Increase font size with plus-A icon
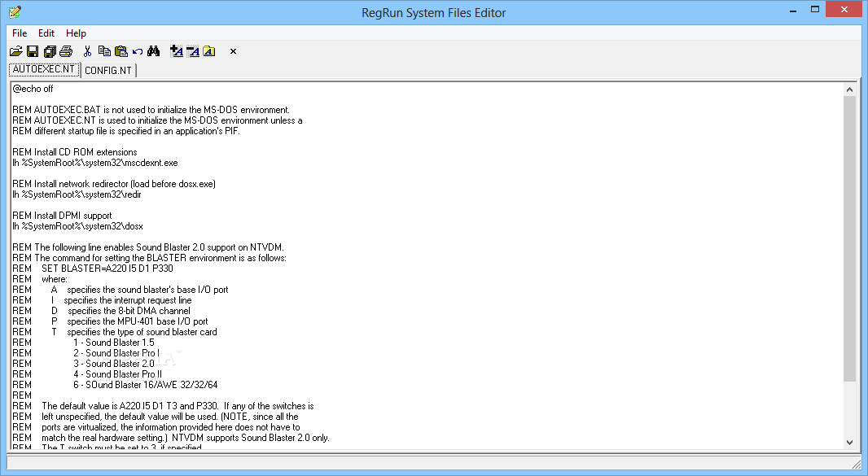Image resolution: width=868 pixels, height=476 pixels. tap(177, 51)
